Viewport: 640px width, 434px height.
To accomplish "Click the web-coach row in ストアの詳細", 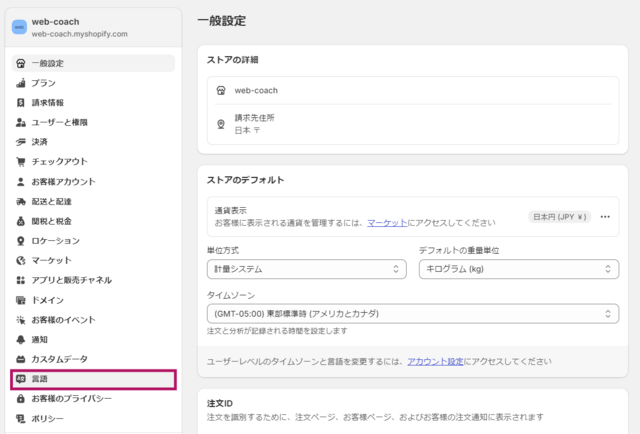I will pyautogui.click(x=413, y=90).
